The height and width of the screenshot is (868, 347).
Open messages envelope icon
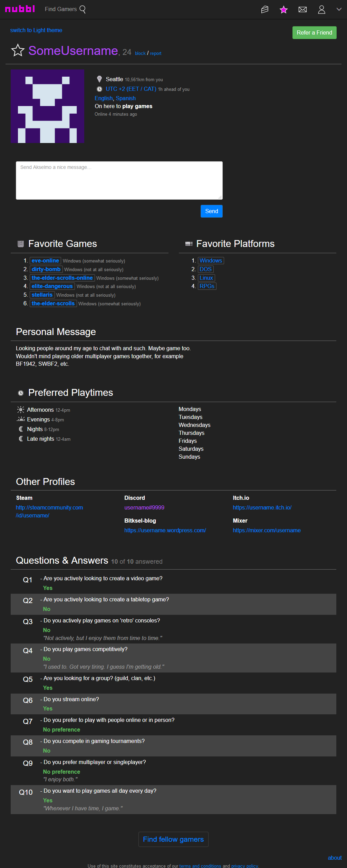click(x=302, y=9)
